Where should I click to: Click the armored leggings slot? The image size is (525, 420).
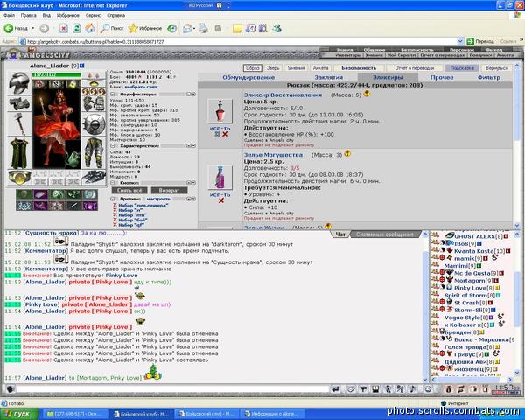point(94,152)
